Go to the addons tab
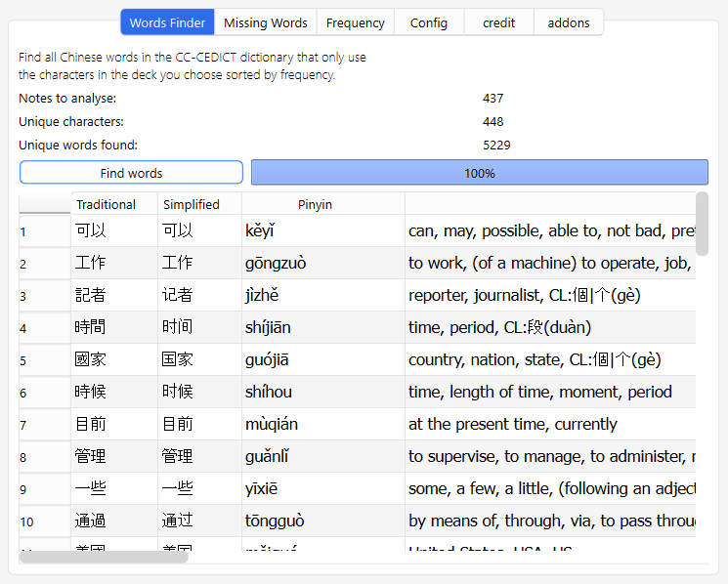Screen dimensions: 728x584 pos(568,22)
